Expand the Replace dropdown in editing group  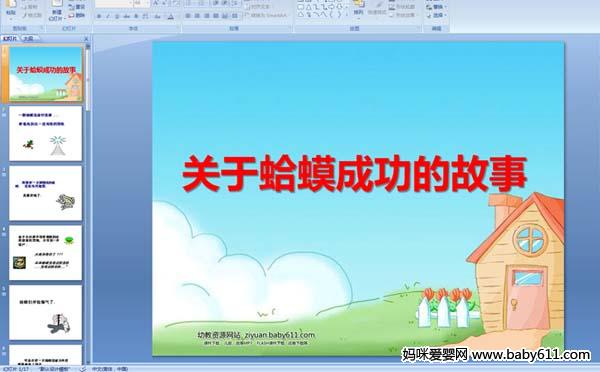click(436, 7)
